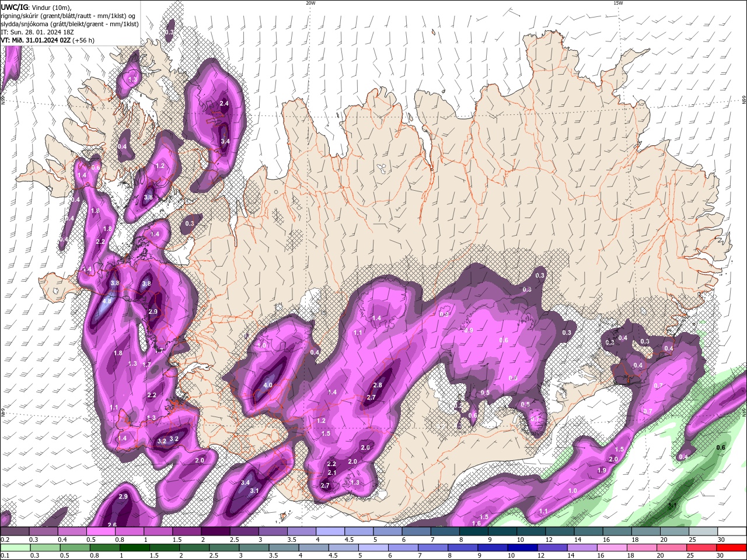Image resolution: width=747 pixels, height=560 pixels.
Task: Click the 1.6 value near the bottom legend
Action: (476, 523)
